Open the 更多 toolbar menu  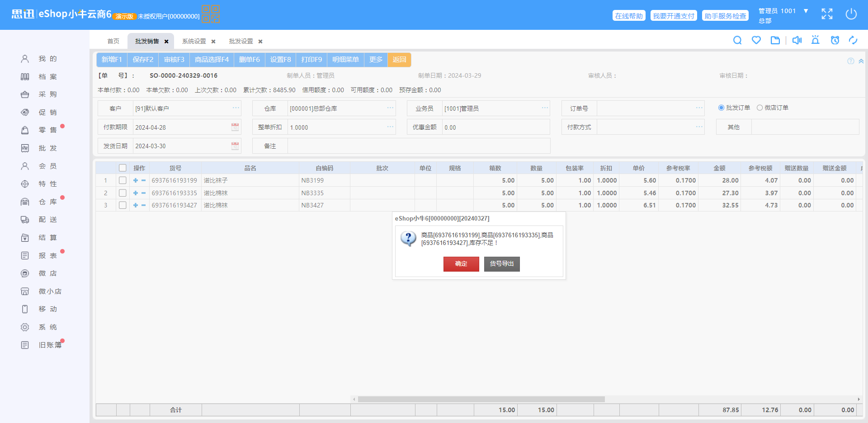point(376,60)
